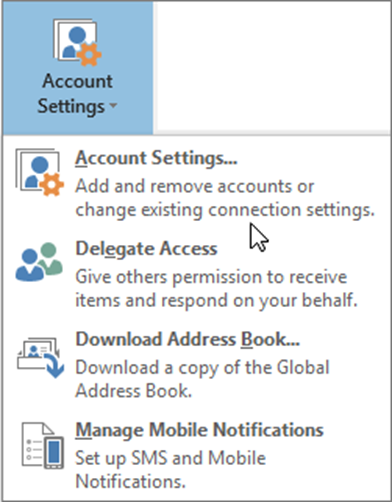This screenshot has height=502, width=392.
Task: Click 'Download a copy of the Global' description
Action: (202, 368)
